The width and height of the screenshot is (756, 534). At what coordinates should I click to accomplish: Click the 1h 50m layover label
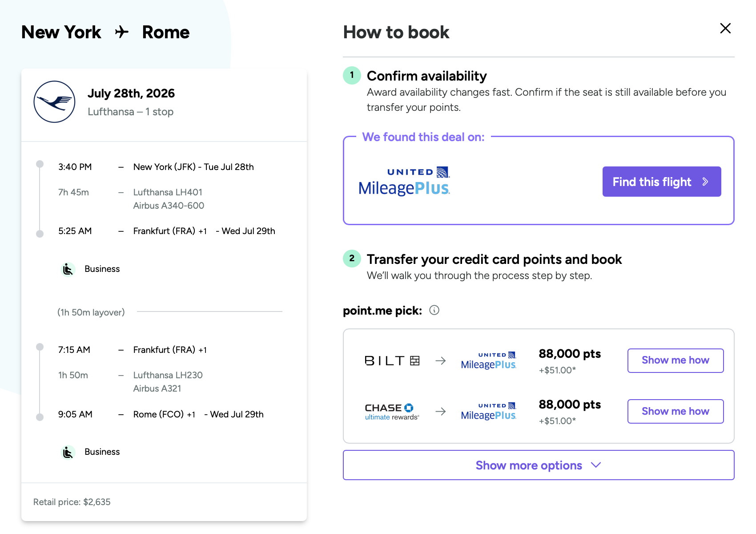[x=91, y=312]
